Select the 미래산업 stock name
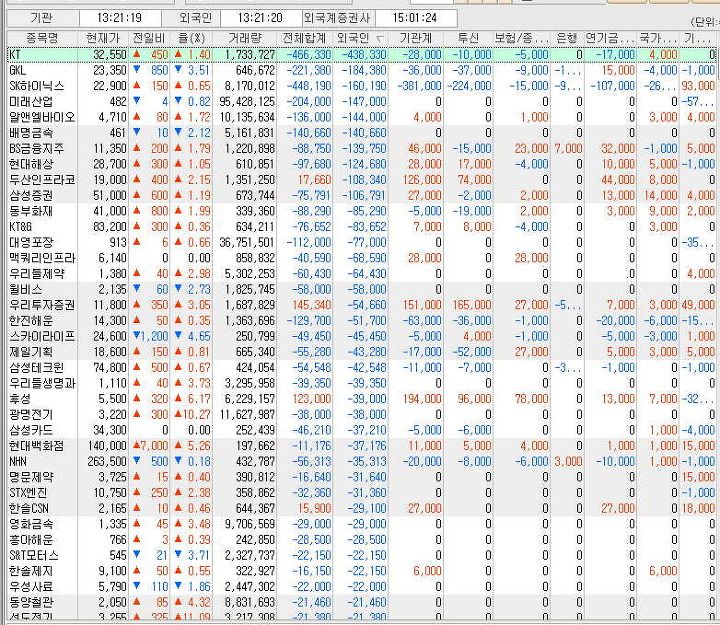Screen dimensions: 720x625 [x=31, y=101]
